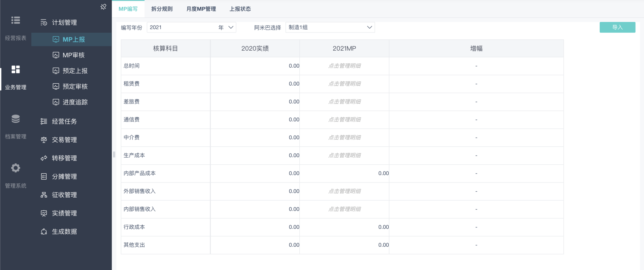
Task: Open the 档案管理 database icon
Action: (15, 119)
